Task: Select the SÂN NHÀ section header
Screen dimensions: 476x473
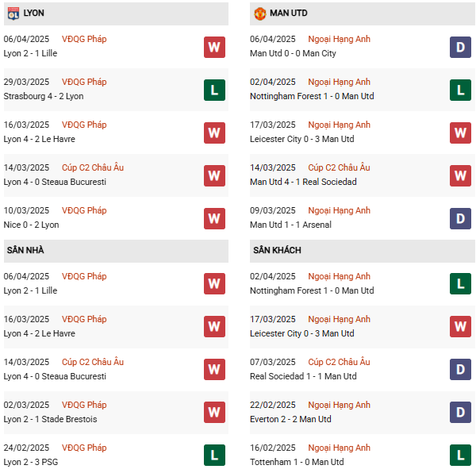Action: pyautogui.click(x=25, y=251)
